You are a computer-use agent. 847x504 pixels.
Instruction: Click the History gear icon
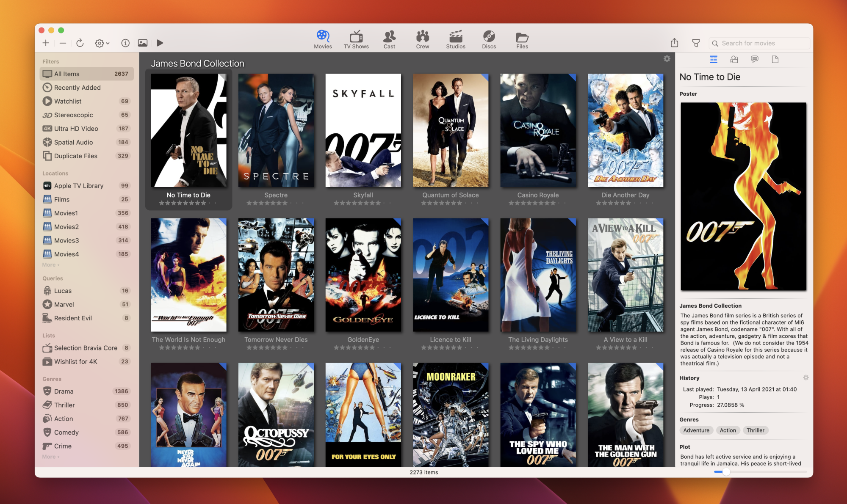coord(806,377)
